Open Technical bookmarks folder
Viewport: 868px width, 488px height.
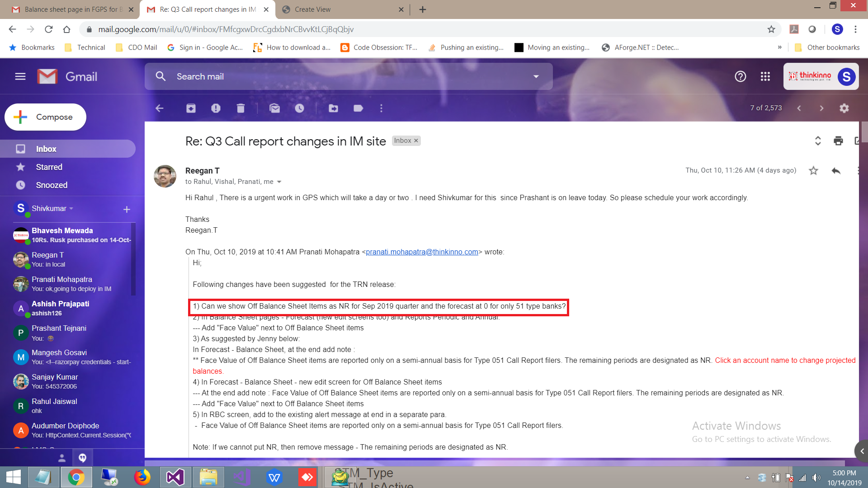85,47
